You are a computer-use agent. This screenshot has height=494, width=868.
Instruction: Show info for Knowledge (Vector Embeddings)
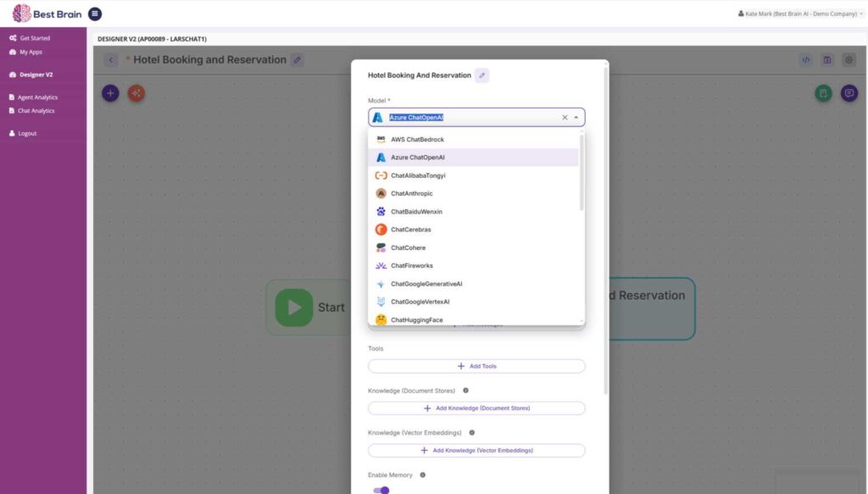click(471, 433)
